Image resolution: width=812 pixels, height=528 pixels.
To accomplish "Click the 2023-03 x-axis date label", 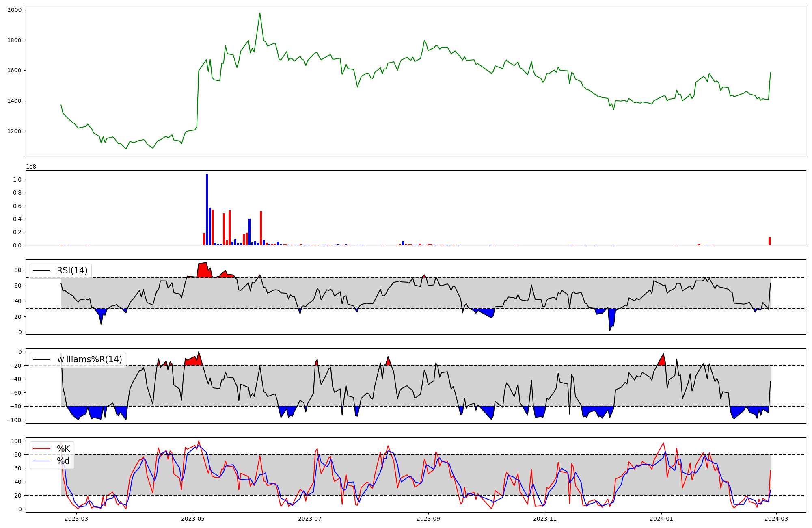I will pos(76,519).
